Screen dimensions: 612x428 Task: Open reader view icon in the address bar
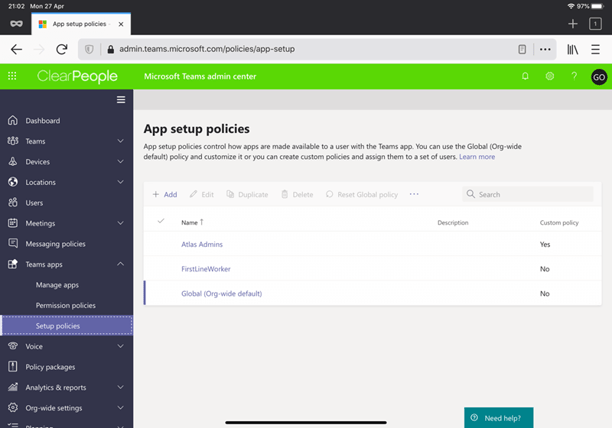(522, 49)
